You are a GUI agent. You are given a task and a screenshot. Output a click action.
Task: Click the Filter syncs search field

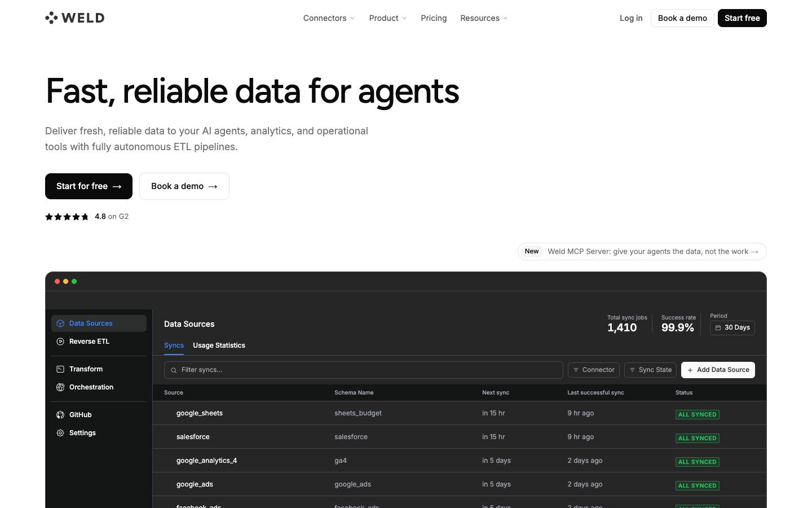[364, 370]
